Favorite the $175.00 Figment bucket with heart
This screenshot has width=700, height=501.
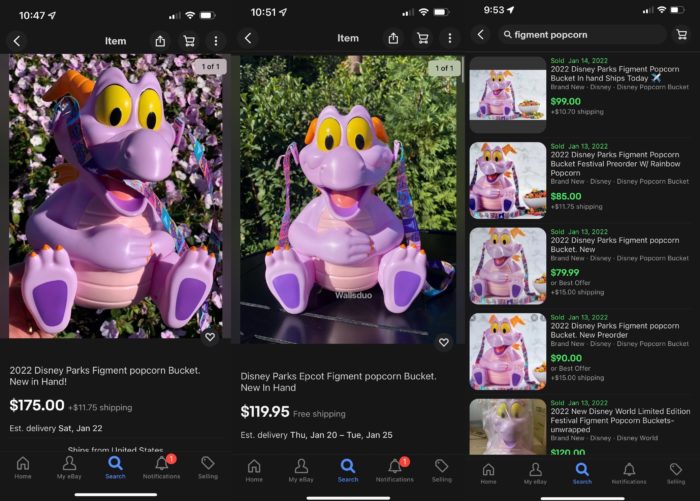coord(210,337)
